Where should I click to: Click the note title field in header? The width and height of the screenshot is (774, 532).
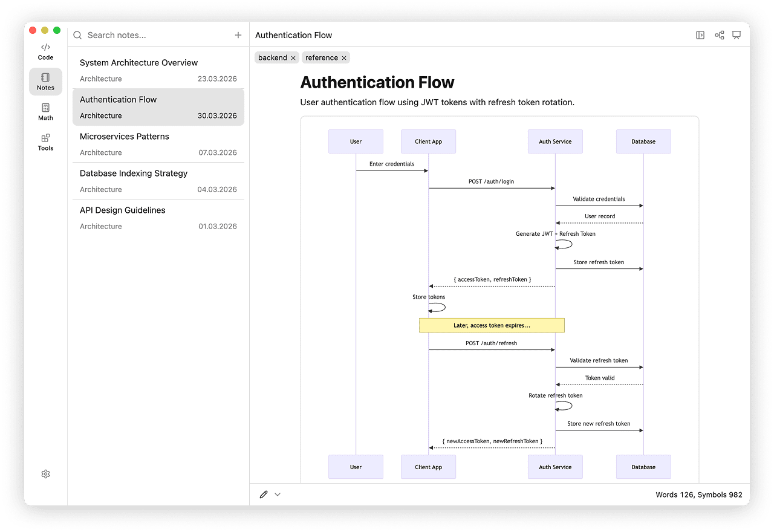(294, 35)
